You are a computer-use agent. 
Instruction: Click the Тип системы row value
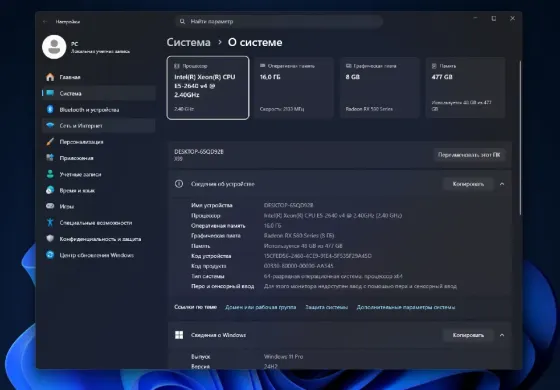pos(333,276)
